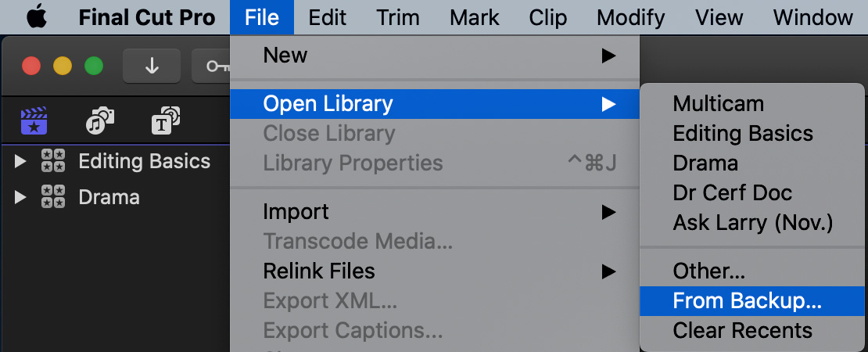
Task: Select From Backup… in submenu
Action: tap(751, 301)
